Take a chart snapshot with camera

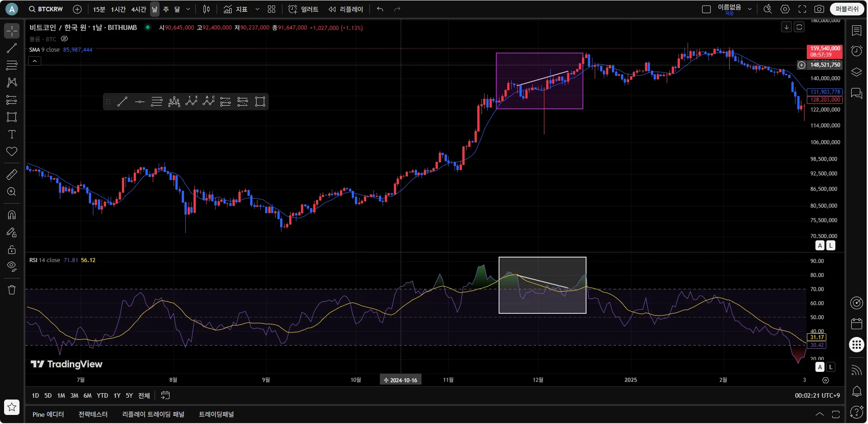click(x=819, y=9)
